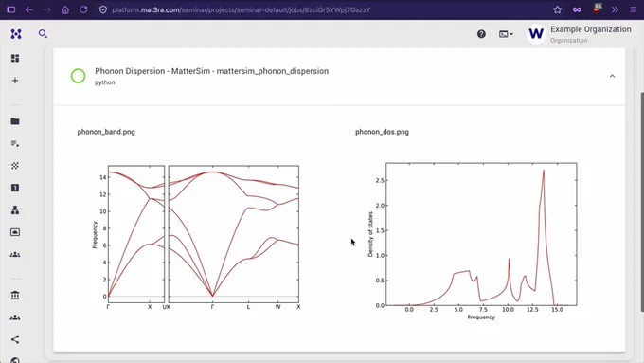Screen dimensions: 644x363
Task: Open the teams group icon in sidebar
Action: (x=15, y=254)
